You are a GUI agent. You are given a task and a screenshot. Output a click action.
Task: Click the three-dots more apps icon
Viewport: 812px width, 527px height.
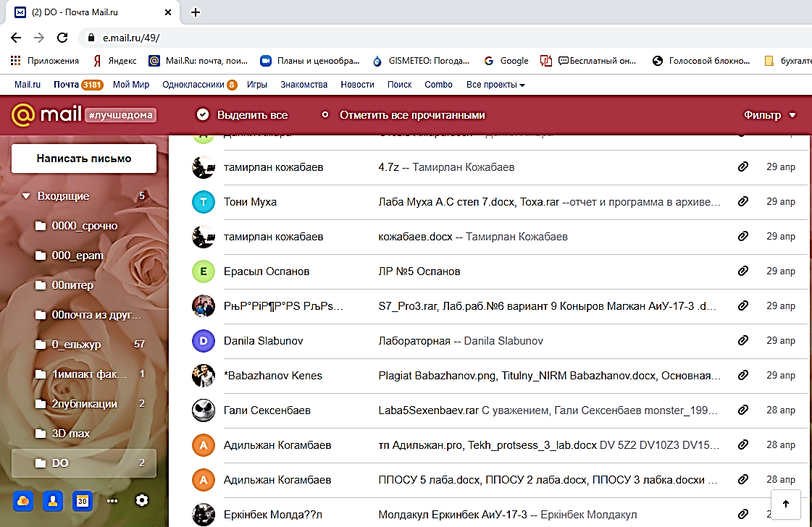click(x=112, y=501)
